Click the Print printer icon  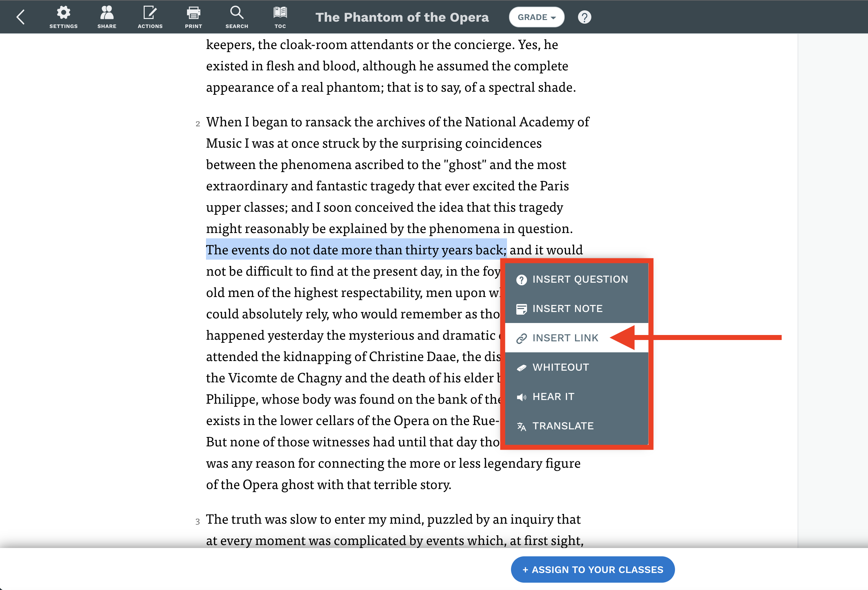click(x=193, y=17)
